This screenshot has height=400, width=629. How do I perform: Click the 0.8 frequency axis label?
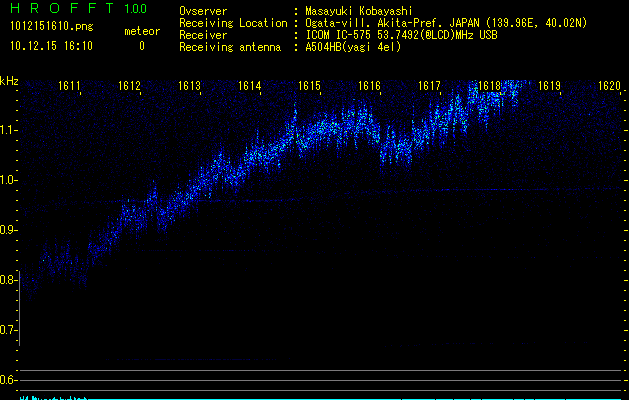tap(8, 280)
